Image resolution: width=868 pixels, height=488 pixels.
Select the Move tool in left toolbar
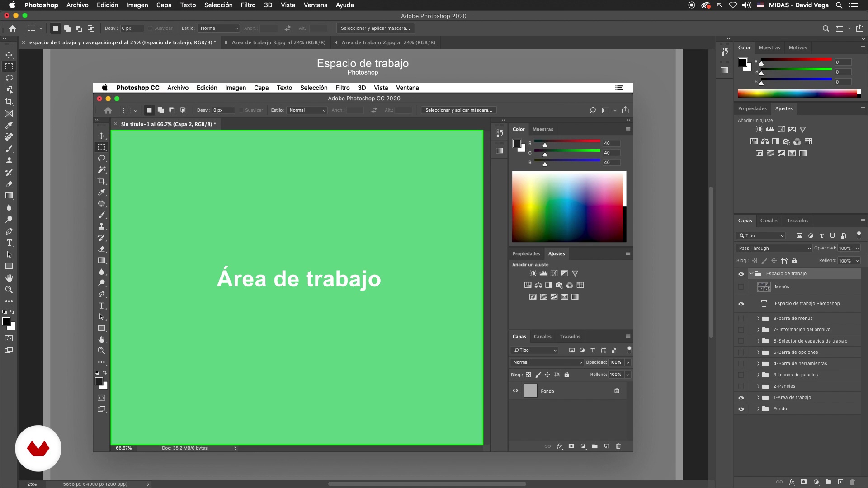(9, 55)
